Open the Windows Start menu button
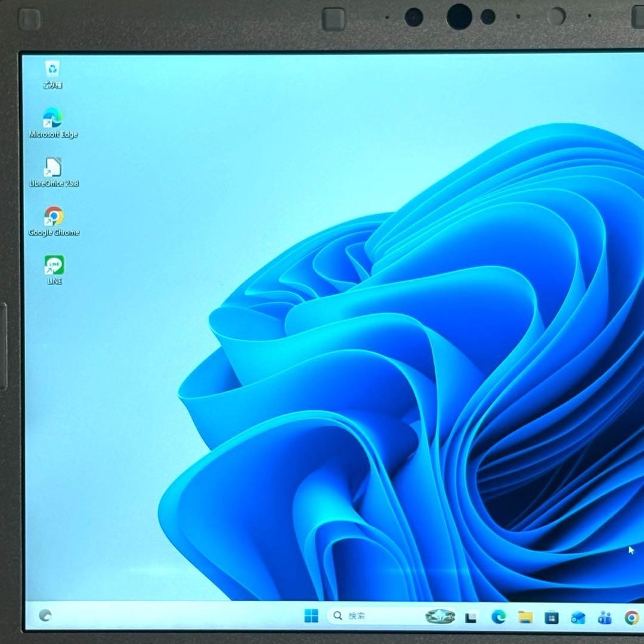This screenshot has height=644, width=644. pos(311,615)
